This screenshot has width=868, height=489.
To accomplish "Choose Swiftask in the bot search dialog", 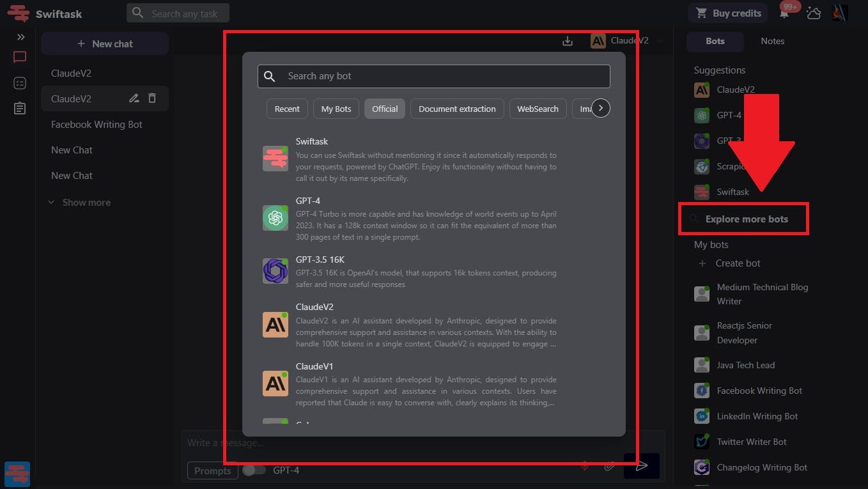I will click(x=410, y=159).
